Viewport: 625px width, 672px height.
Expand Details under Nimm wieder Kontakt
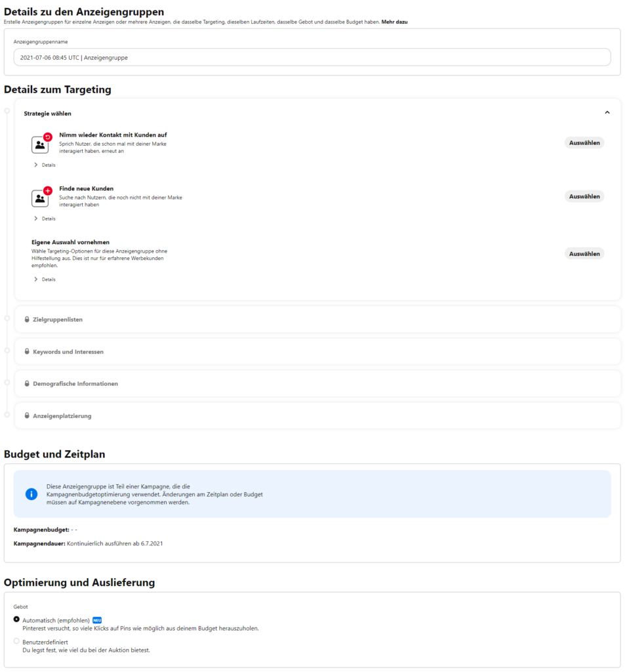[45, 165]
